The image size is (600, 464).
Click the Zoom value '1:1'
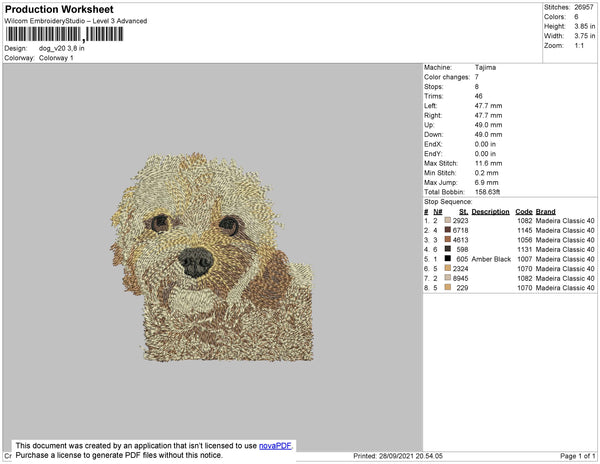579,46
